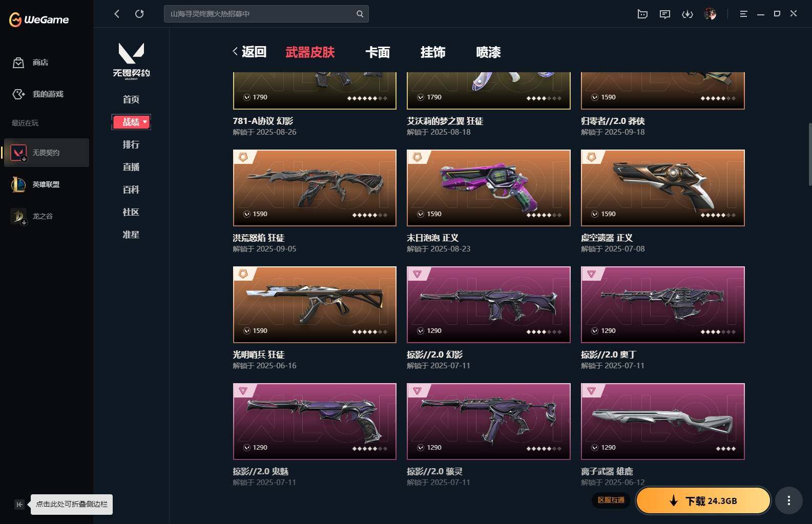
Task: Select 英雄联盟 in the recent games list
Action: point(46,184)
